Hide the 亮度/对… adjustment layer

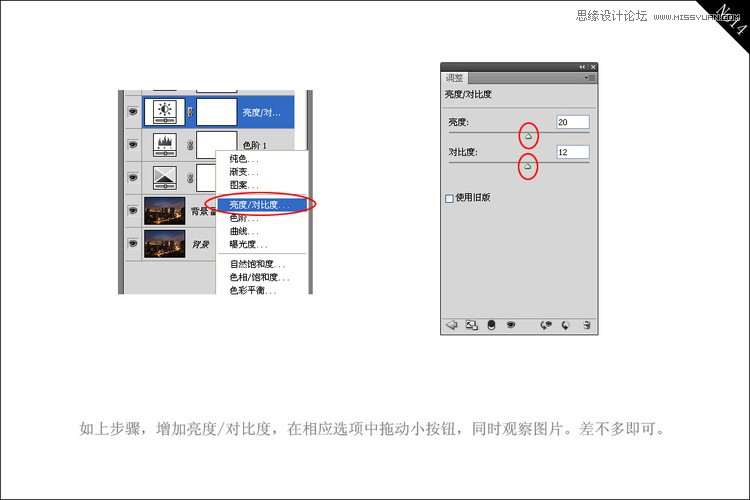133,112
